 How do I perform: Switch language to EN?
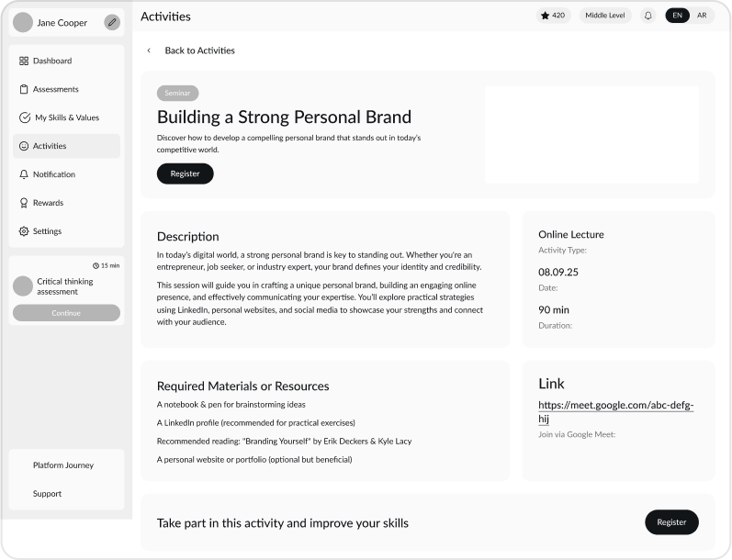click(678, 16)
